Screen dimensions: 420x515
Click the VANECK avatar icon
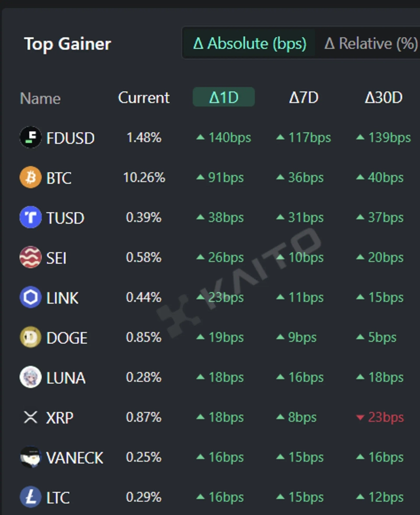coord(30,457)
